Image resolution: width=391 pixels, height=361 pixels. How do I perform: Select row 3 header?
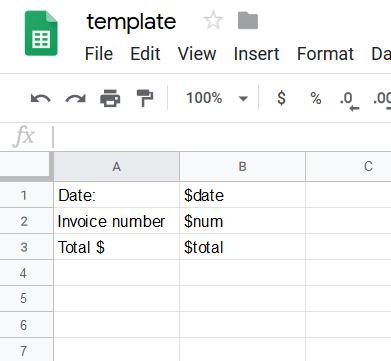(x=26, y=247)
